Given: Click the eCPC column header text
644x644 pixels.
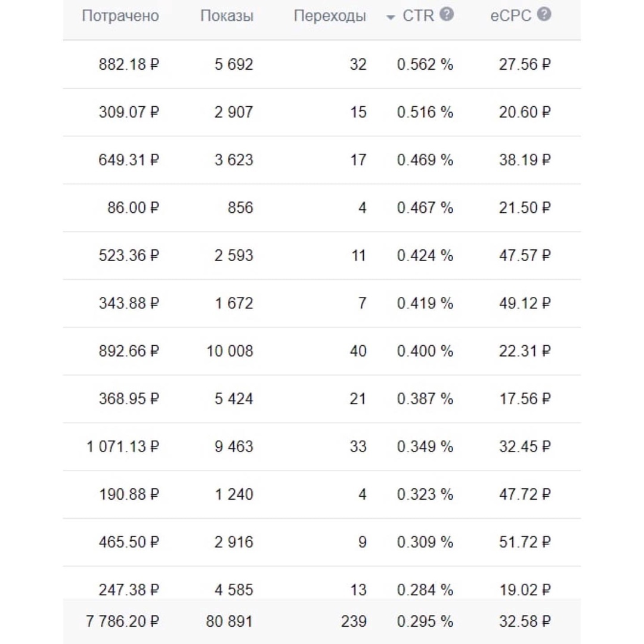Looking at the screenshot, I should tap(510, 16).
